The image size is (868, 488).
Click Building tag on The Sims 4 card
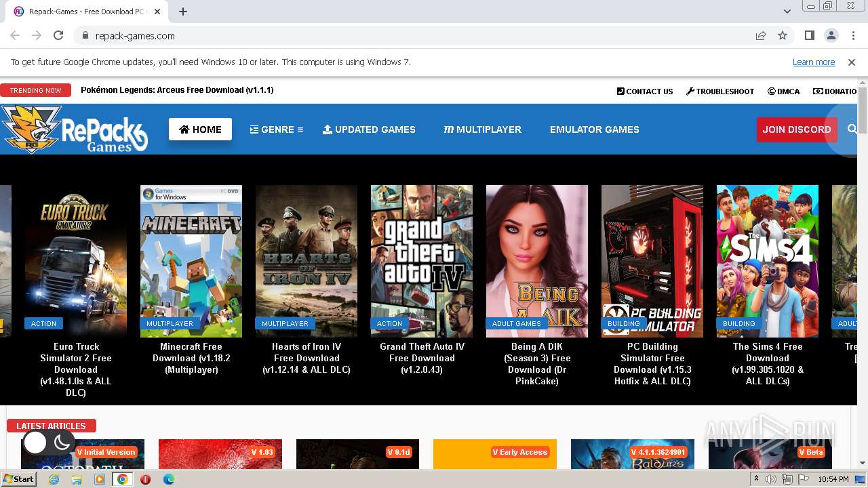(x=739, y=323)
